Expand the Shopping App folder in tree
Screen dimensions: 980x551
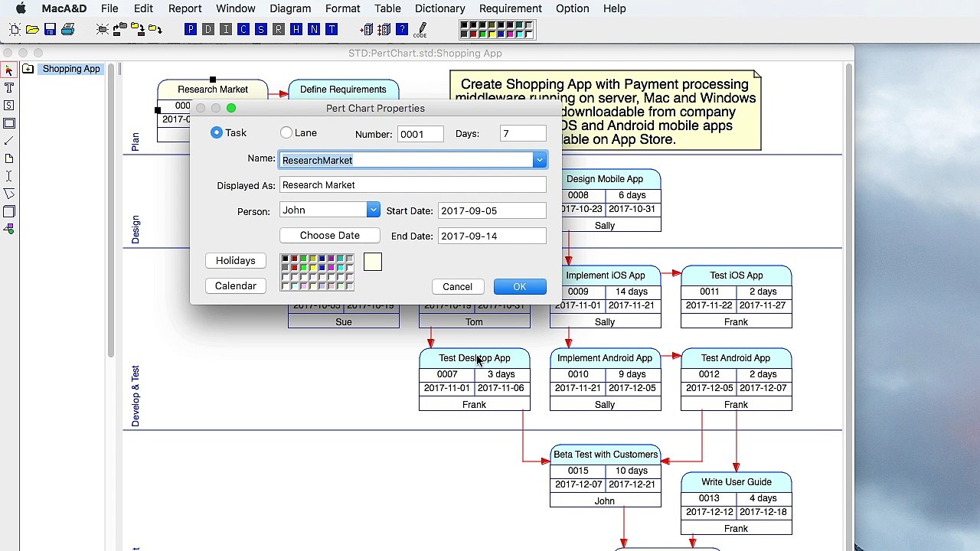click(28, 69)
